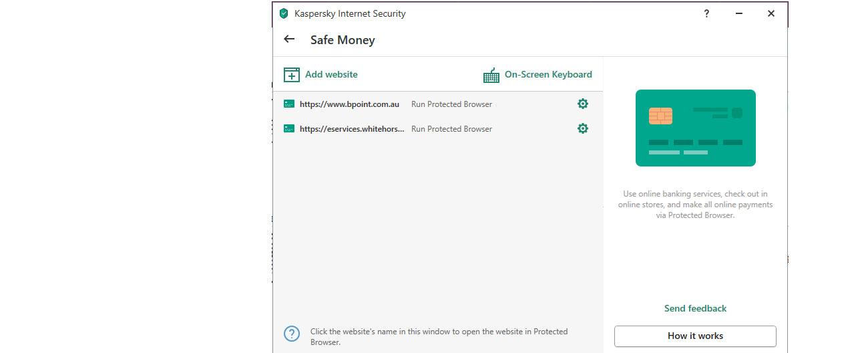Minimize the Kaspersky Internet Security window
The width and height of the screenshot is (868, 353).
point(739,13)
